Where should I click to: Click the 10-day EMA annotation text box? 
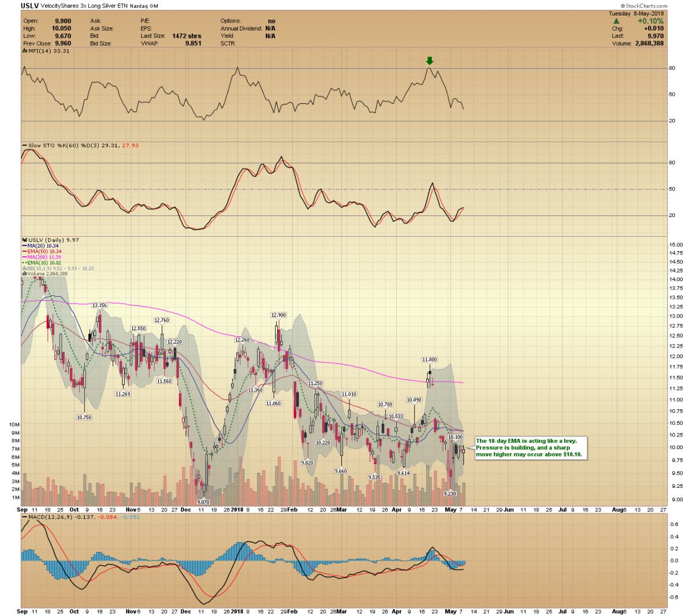(531, 447)
